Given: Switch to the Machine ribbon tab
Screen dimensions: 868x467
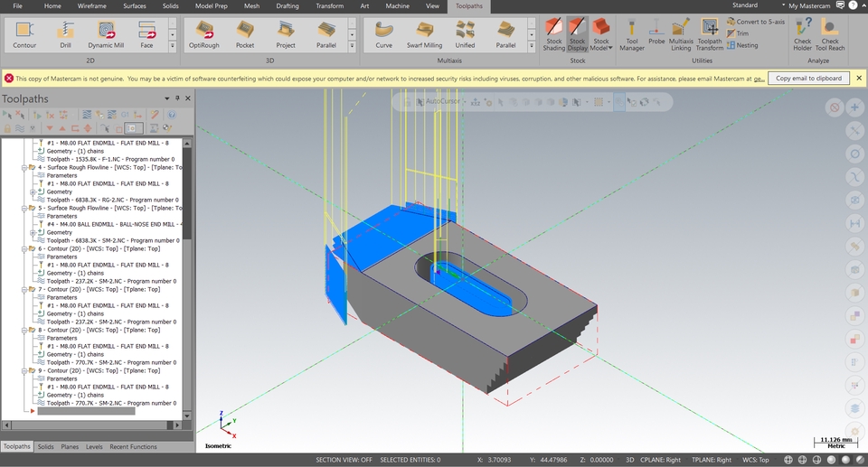Looking at the screenshot, I should [398, 6].
